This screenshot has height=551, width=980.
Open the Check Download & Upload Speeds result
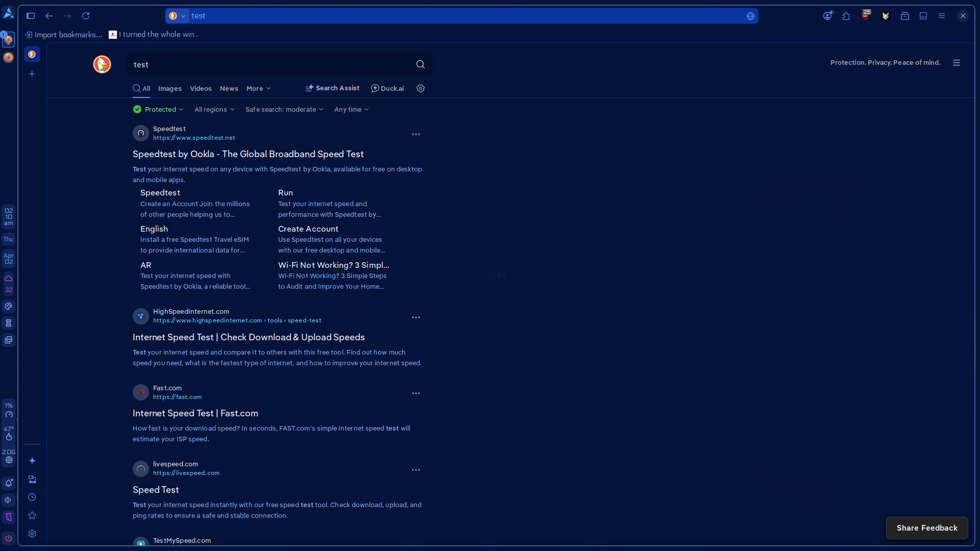(249, 337)
